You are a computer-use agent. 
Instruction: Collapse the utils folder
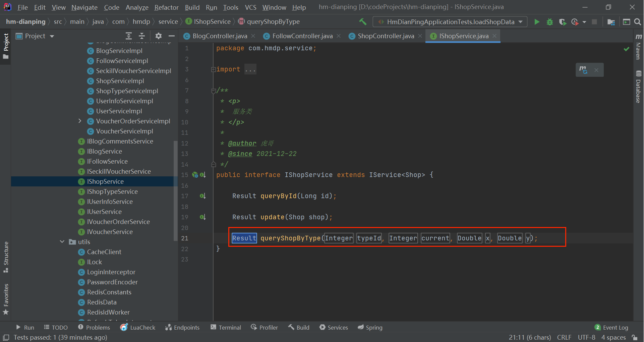tap(62, 242)
